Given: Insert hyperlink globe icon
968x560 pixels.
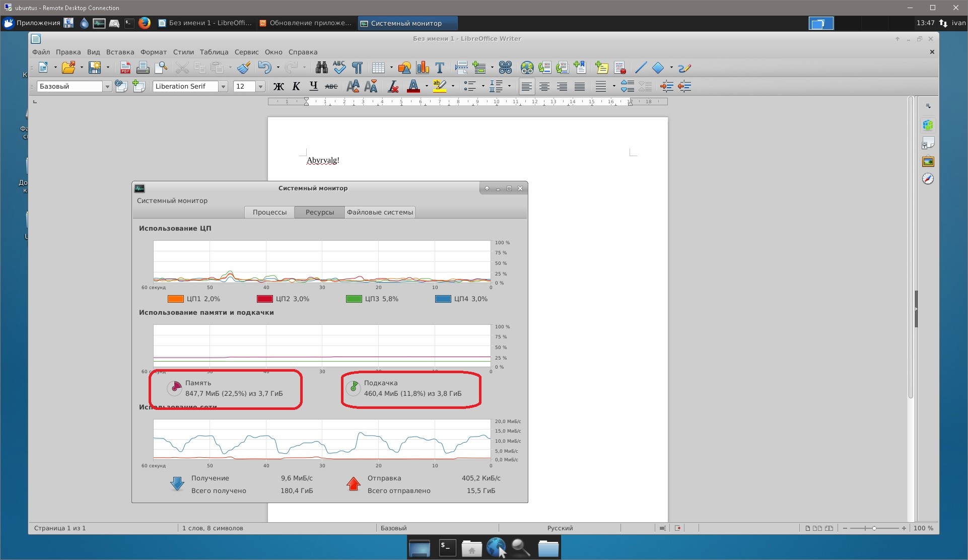Looking at the screenshot, I should [527, 67].
